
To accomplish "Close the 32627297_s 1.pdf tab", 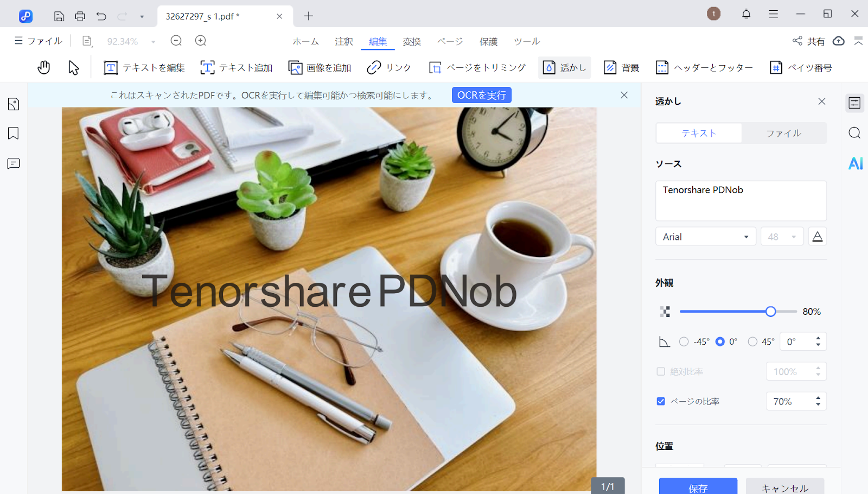I will [x=279, y=16].
